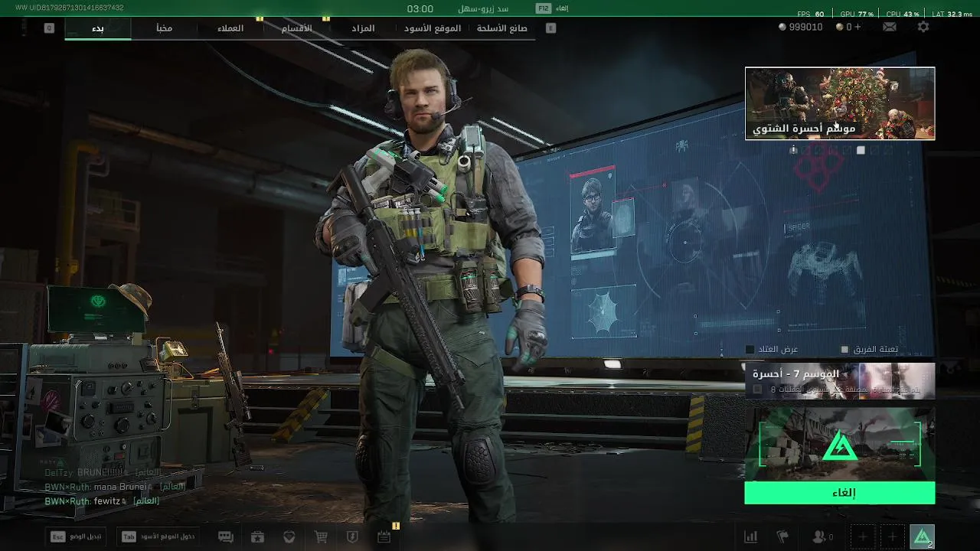Open the bar chart statistics icon
This screenshot has width=980, height=551.
point(751,537)
